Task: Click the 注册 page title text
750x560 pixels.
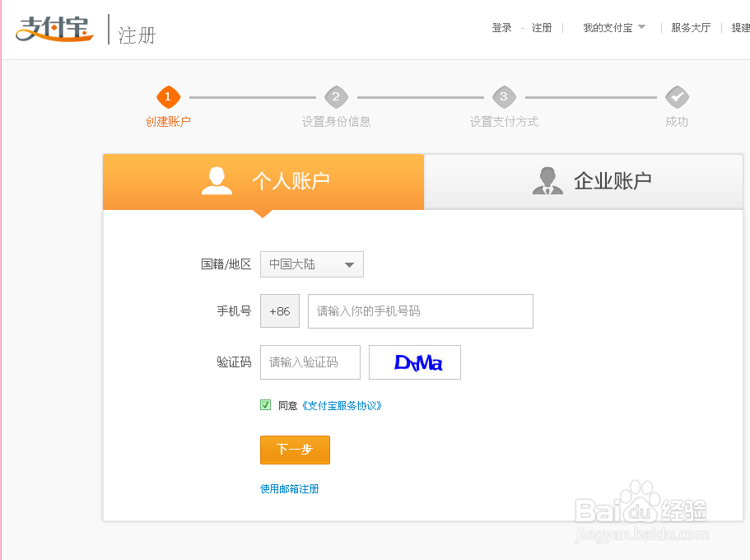Action: click(137, 35)
